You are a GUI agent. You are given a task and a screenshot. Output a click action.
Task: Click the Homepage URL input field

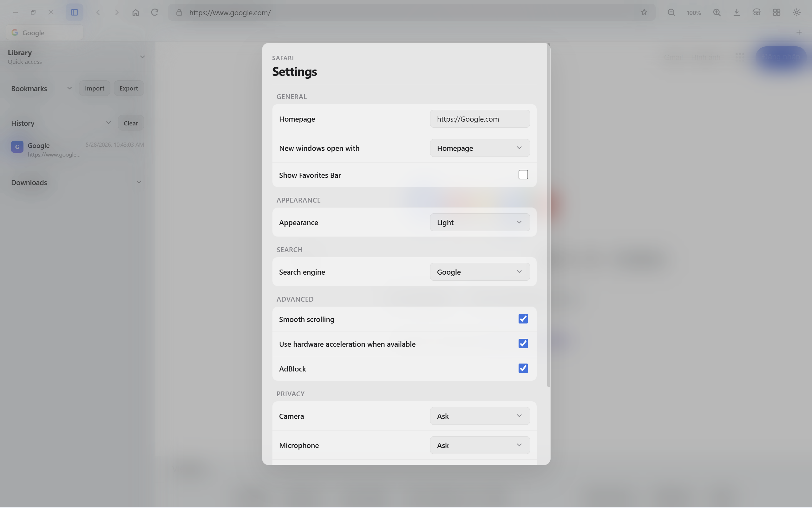coord(480,119)
